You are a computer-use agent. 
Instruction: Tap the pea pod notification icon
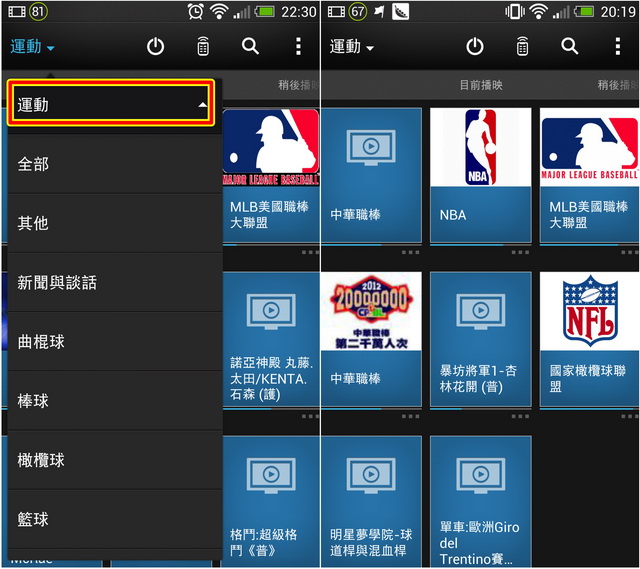pyautogui.click(x=400, y=11)
